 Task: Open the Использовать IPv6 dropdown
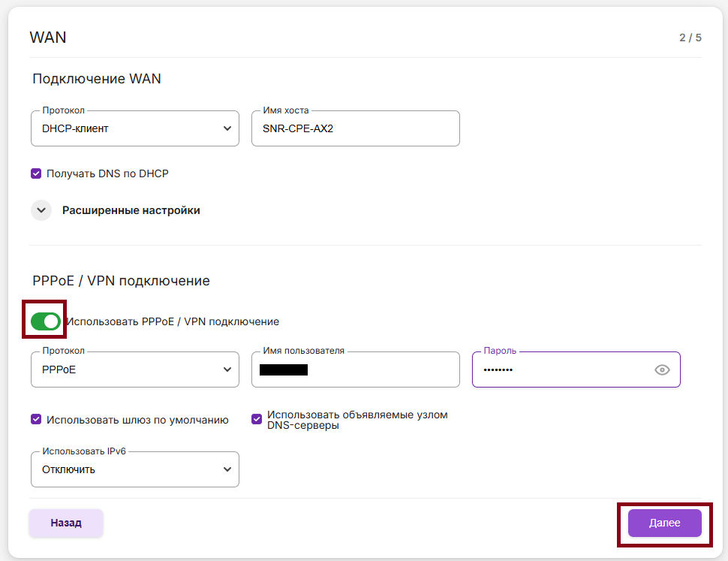click(x=135, y=469)
